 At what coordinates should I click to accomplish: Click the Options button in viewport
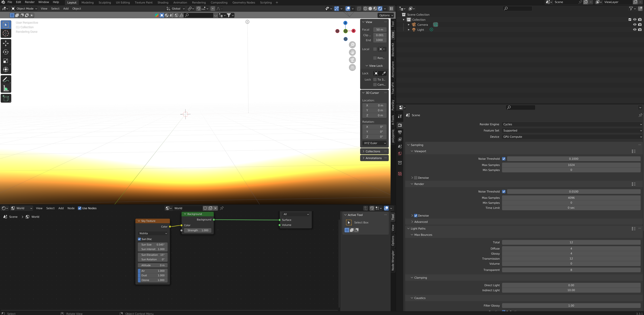[x=385, y=15]
